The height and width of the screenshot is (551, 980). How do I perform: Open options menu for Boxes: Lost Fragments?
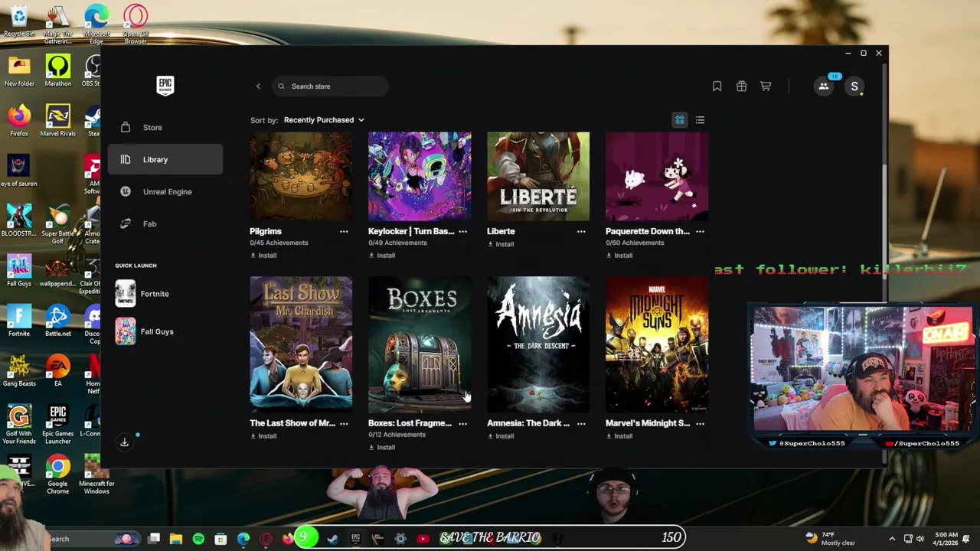point(462,423)
